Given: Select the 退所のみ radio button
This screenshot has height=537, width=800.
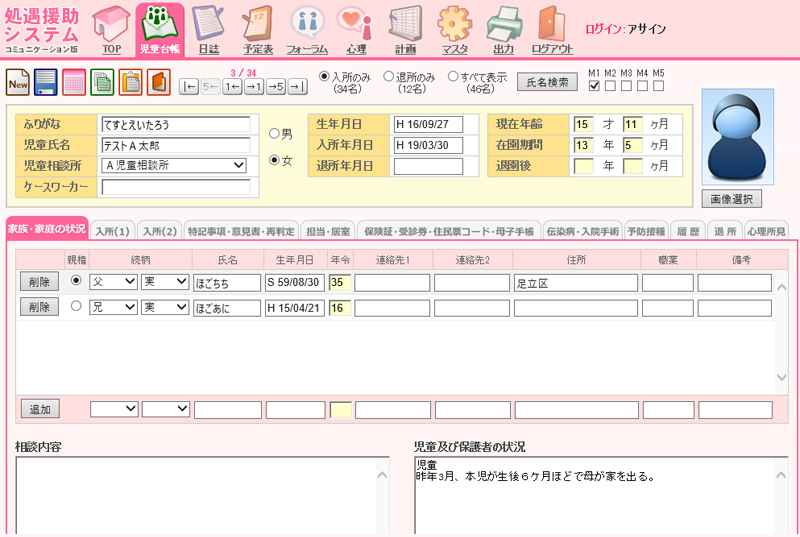Looking at the screenshot, I should [388, 76].
